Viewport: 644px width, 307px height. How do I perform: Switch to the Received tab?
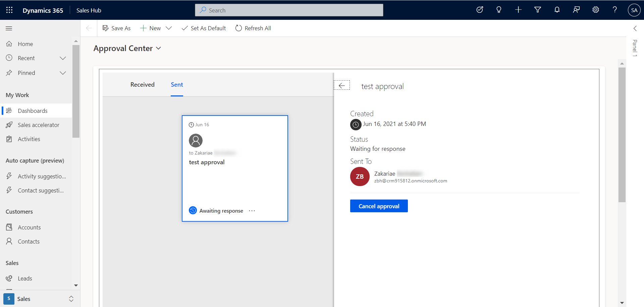click(x=142, y=84)
